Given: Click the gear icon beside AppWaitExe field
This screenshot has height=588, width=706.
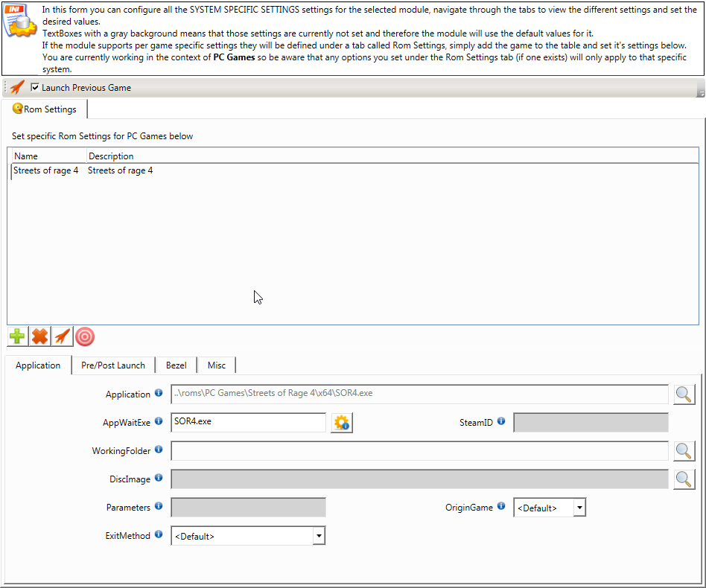Looking at the screenshot, I should tap(342, 423).
